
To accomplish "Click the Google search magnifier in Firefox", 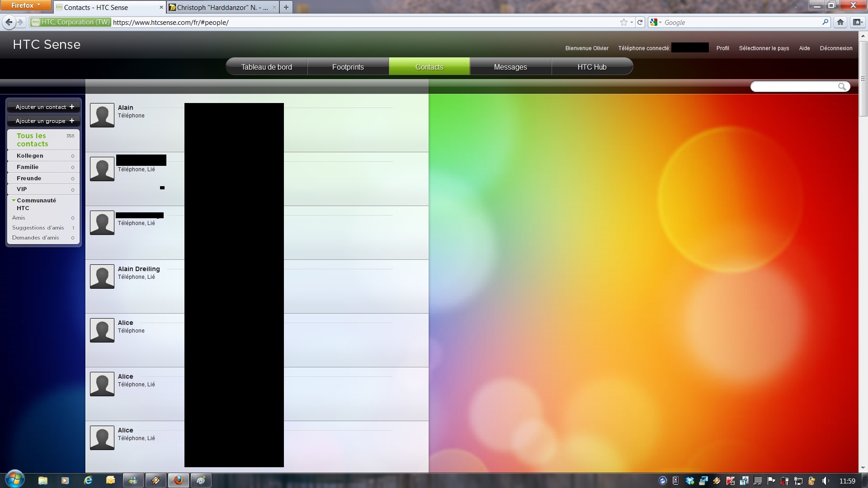I will [825, 22].
